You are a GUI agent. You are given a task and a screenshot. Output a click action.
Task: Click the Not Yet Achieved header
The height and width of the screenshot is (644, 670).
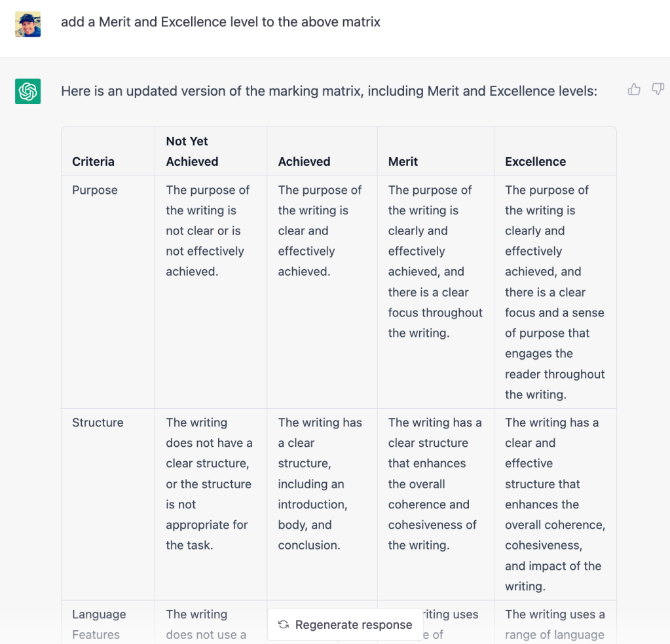pyautogui.click(x=192, y=151)
